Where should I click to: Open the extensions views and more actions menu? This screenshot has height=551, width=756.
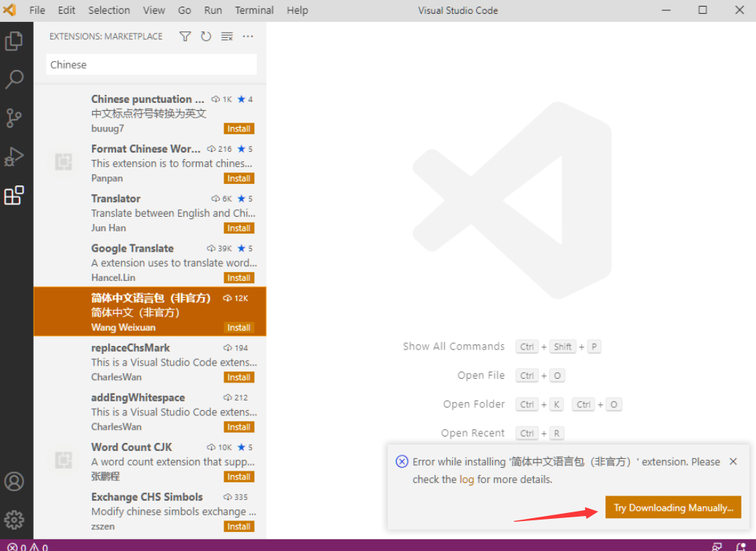pyautogui.click(x=248, y=36)
